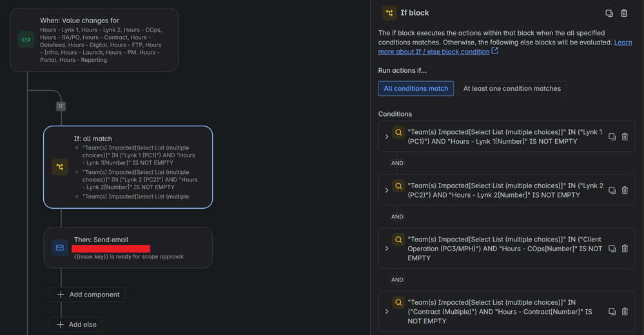Expand the Lynk 1 (PC1) condition chevron

pyautogui.click(x=387, y=137)
